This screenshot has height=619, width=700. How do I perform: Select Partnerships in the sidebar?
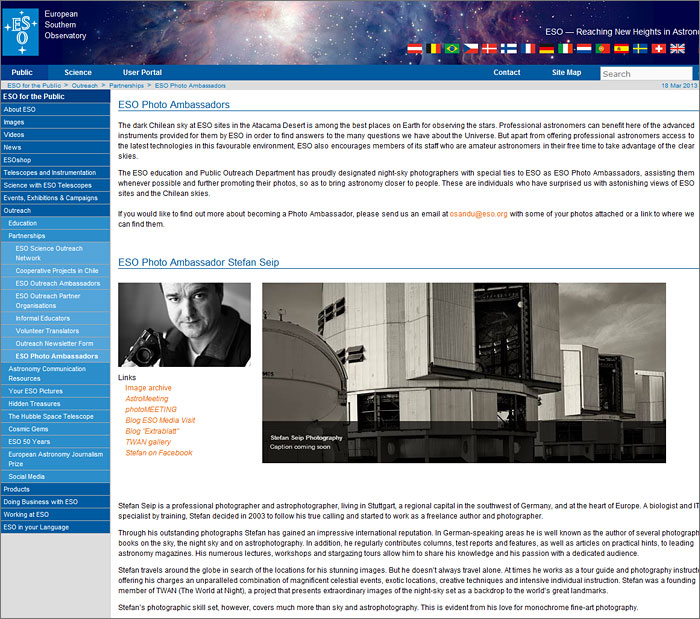55,236
